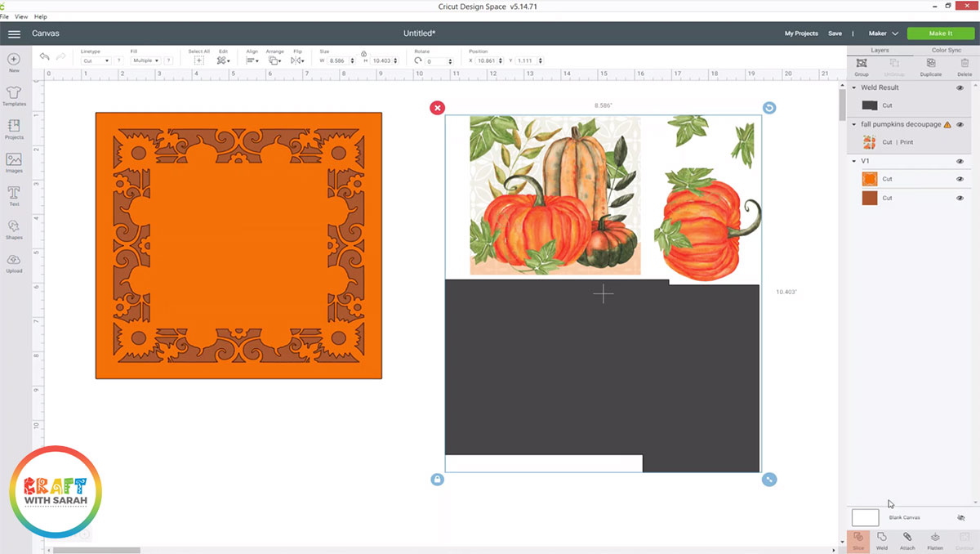Viewport: 980px width, 554px height.
Task: Click the Save link
Action: tap(835, 34)
